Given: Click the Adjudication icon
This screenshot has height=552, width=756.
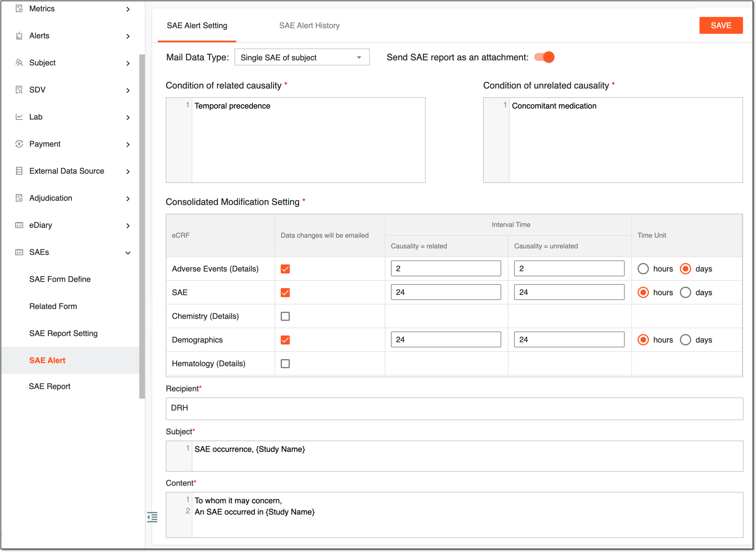Looking at the screenshot, I should pos(19,198).
